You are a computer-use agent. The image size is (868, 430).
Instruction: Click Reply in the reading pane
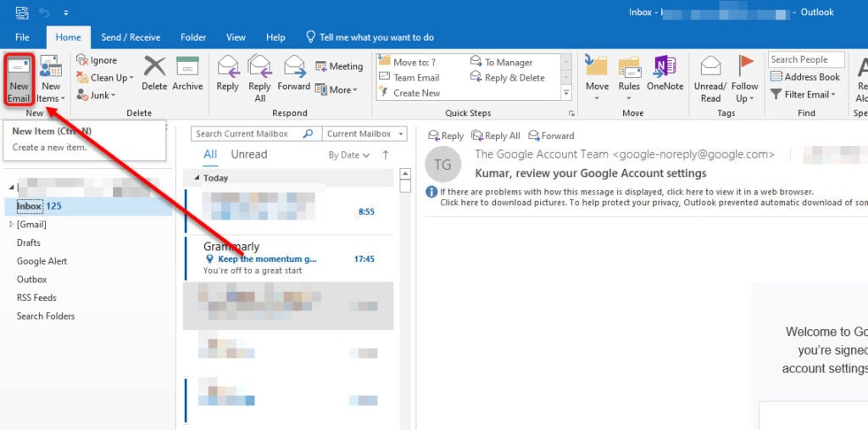coord(446,136)
